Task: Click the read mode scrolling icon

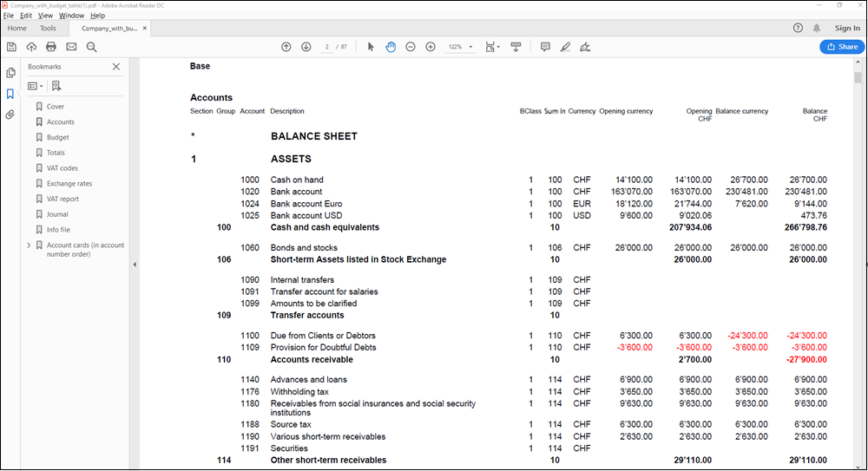Action: (x=516, y=47)
